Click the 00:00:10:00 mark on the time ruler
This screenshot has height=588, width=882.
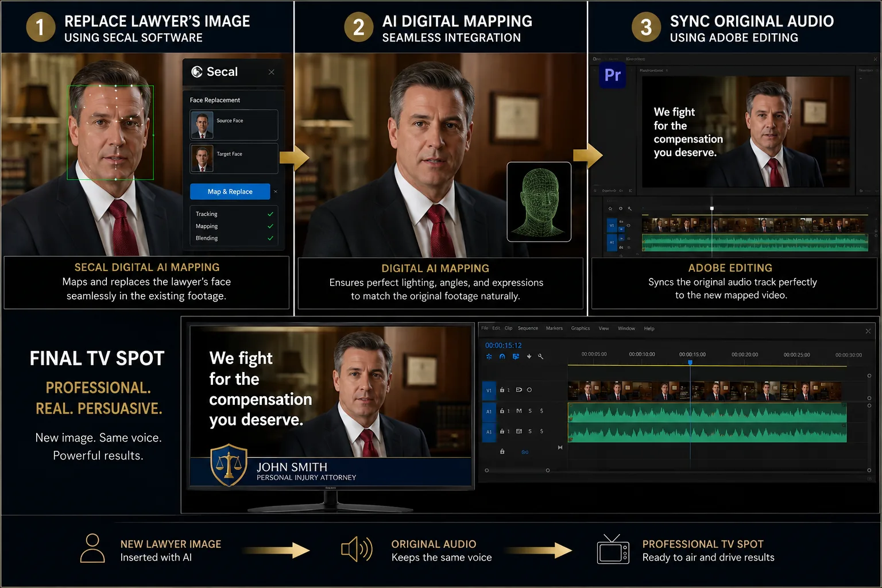(x=642, y=354)
